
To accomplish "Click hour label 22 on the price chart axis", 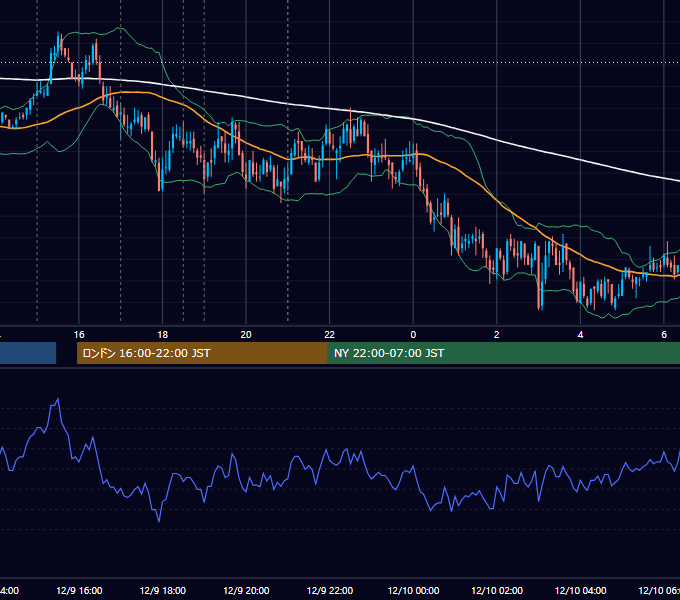I will [x=330, y=335].
